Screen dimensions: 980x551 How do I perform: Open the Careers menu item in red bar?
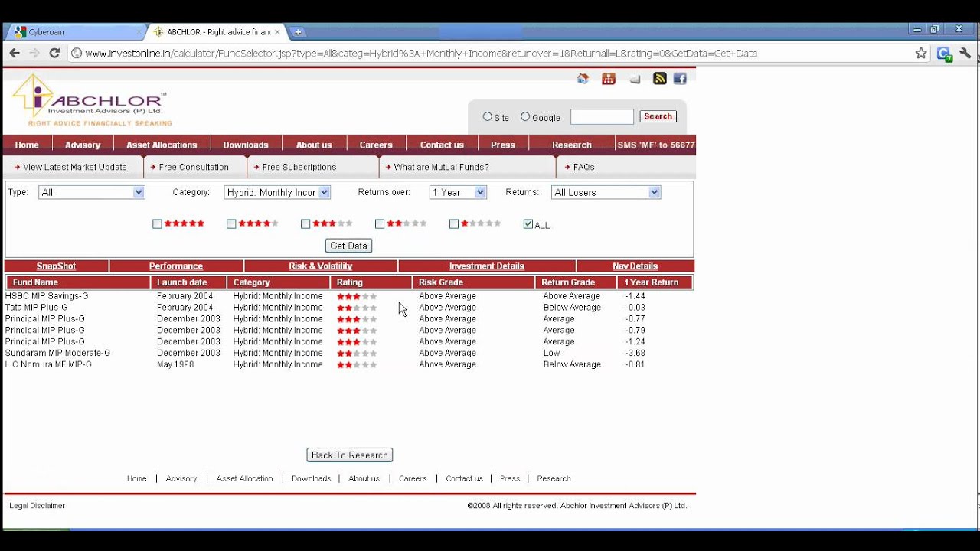point(376,145)
